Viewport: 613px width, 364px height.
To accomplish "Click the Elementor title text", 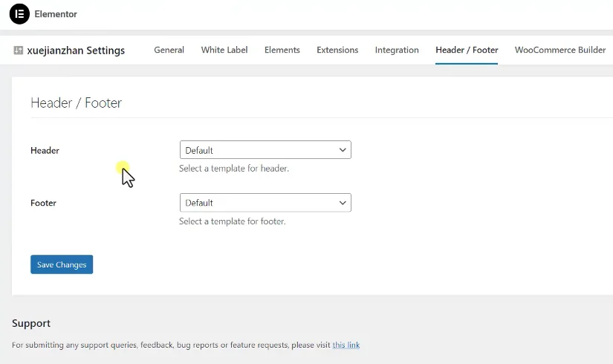I will click(x=56, y=14).
